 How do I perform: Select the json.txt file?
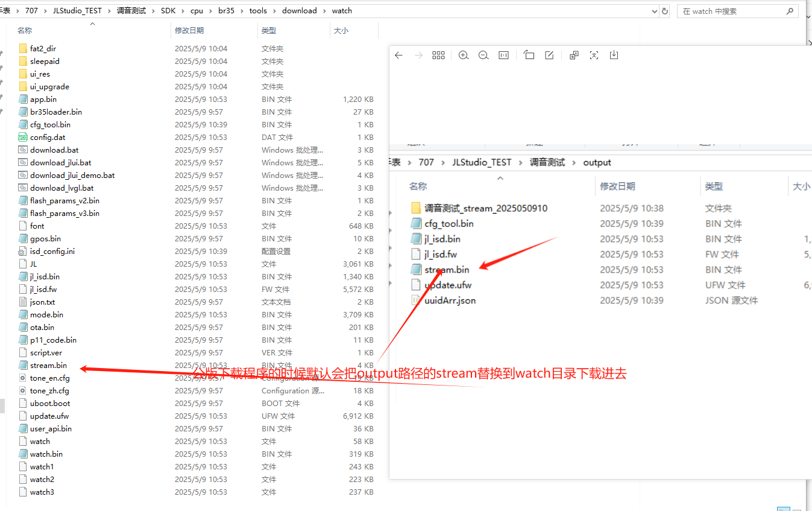click(42, 302)
